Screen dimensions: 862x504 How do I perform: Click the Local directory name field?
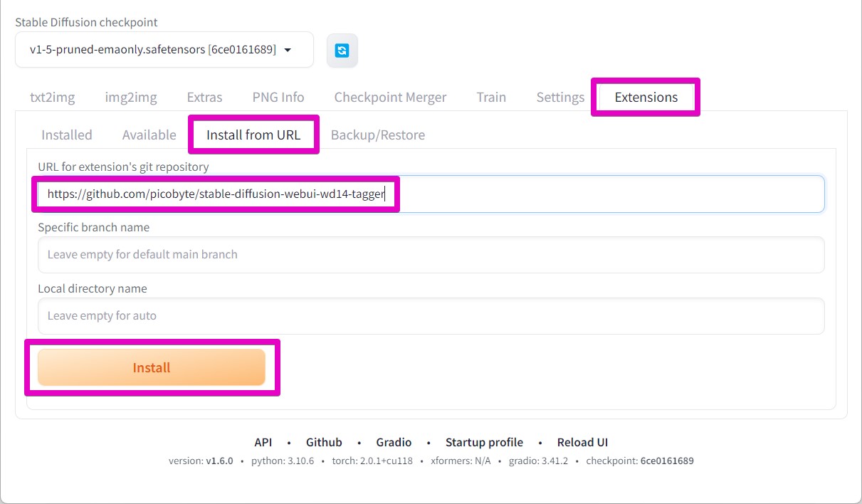431,316
